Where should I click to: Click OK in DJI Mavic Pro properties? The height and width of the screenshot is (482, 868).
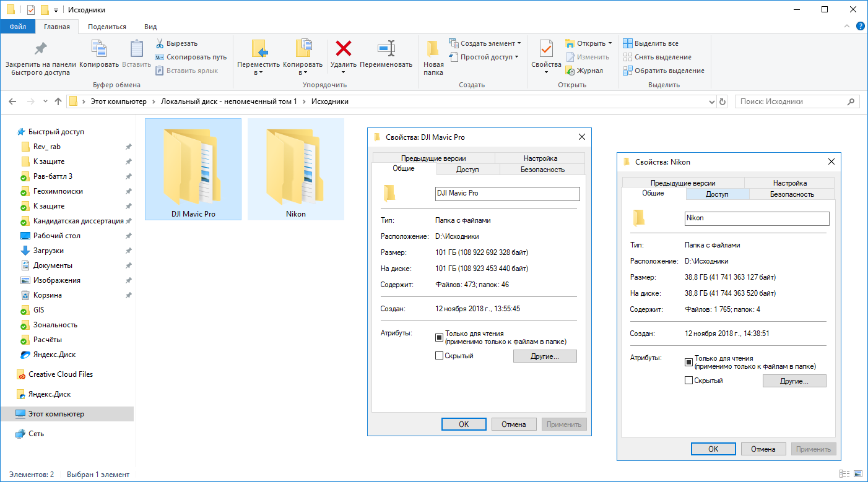464,424
